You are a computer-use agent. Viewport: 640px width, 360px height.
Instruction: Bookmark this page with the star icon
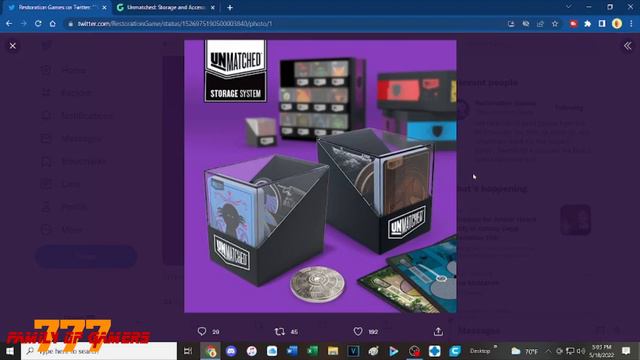[x=555, y=24]
